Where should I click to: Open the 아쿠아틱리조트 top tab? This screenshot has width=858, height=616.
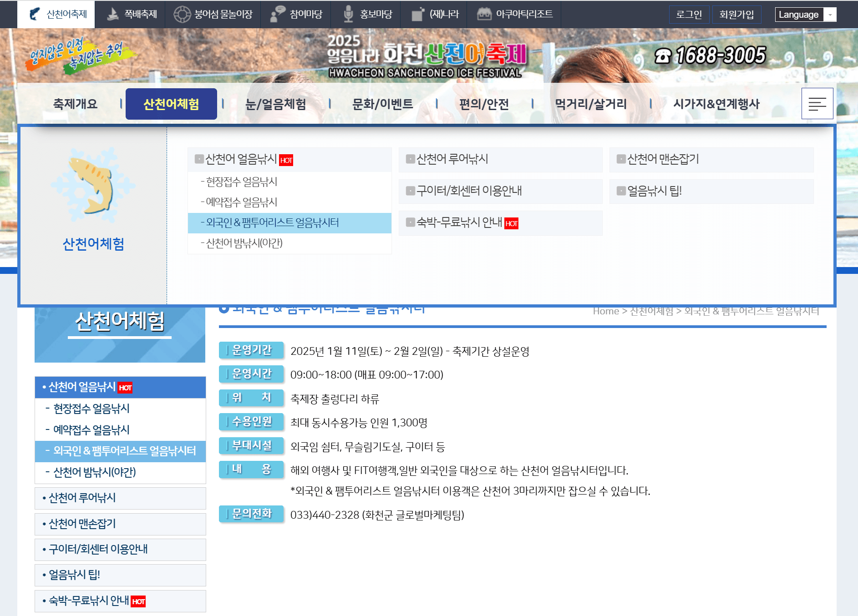coord(515,14)
